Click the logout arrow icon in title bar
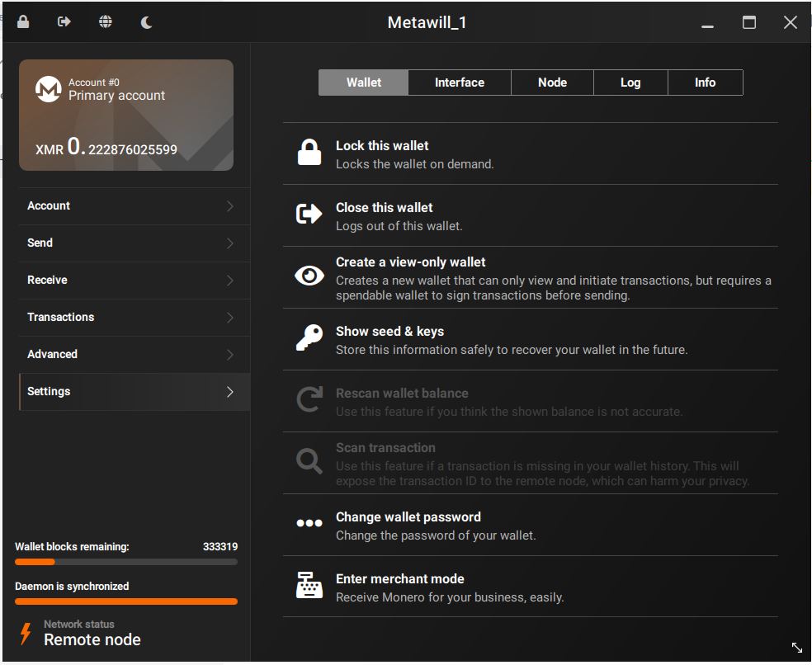 pyautogui.click(x=64, y=22)
